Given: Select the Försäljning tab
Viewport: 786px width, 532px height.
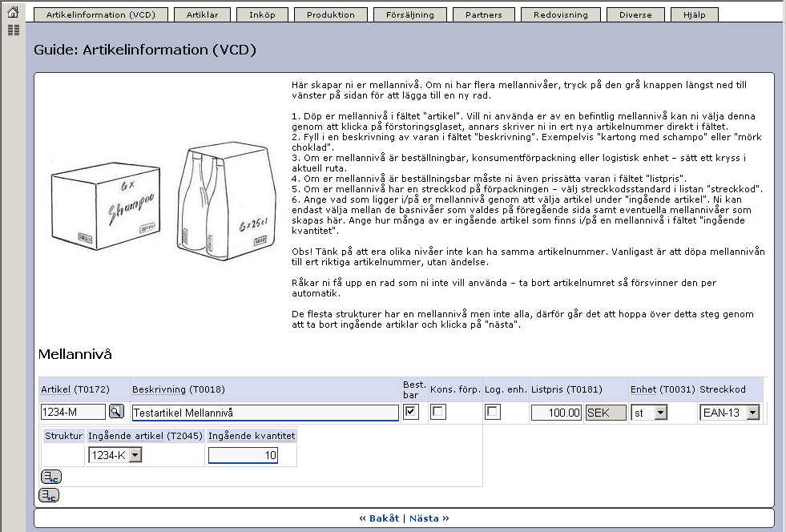Looking at the screenshot, I should [410, 14].
